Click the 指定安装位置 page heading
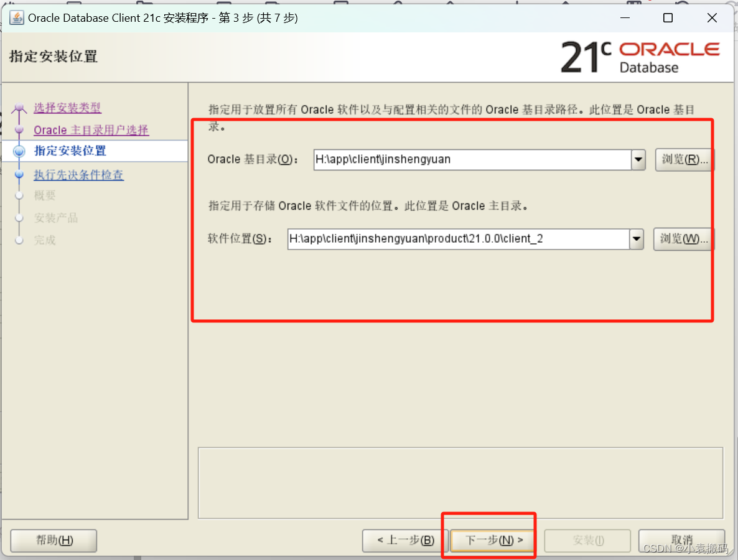The height and width of the screenshot is (560, 738). coord(53,57)
